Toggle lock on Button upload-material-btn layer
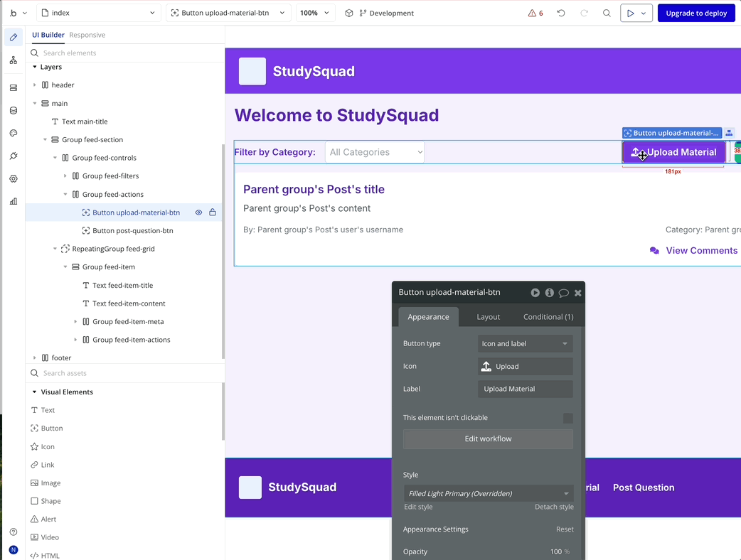The height and width of the screenshot is (560, 741). (x=213, y=212)
